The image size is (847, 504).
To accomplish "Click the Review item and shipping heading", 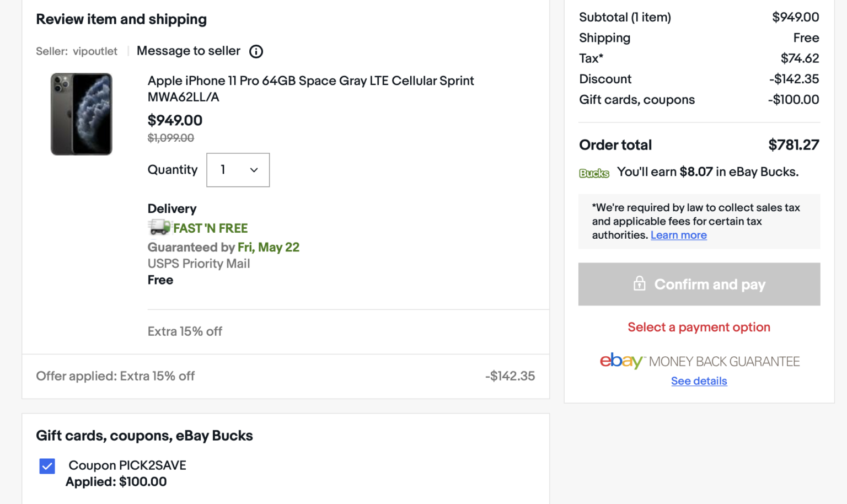I will [x=121, y=19].
